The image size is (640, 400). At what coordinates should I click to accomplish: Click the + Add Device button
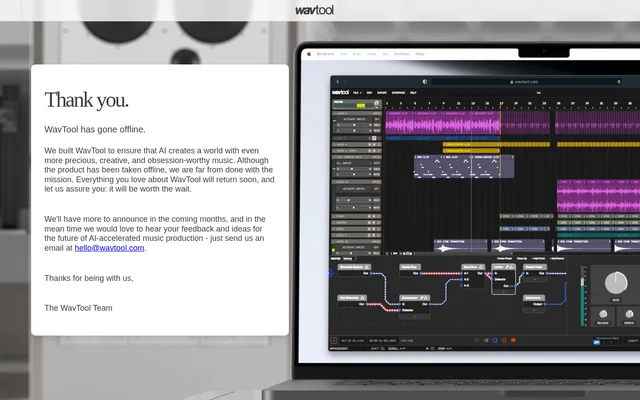point(557,258)
